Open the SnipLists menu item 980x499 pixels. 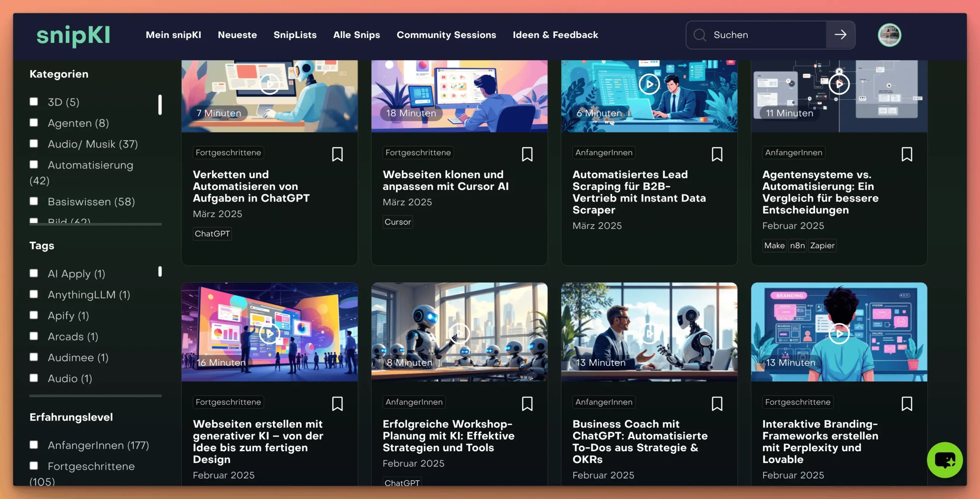tap(295, 35)
